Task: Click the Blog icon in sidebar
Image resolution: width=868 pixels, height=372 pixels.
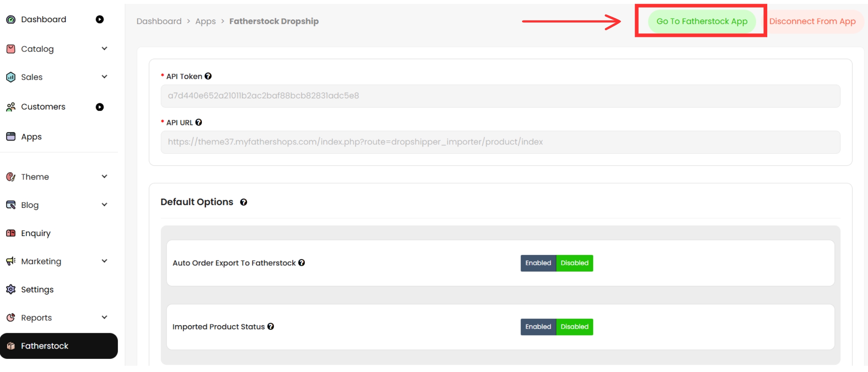Action: click(11, 205)
